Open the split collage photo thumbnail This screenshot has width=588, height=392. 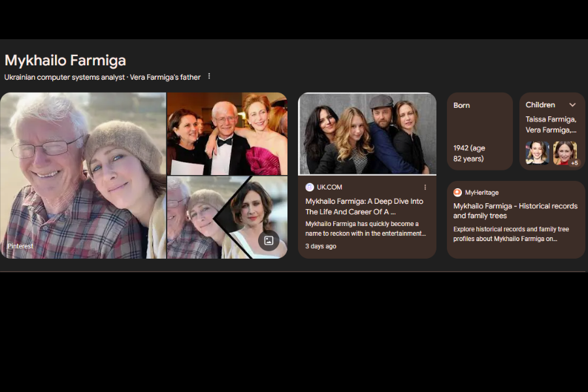click(227, 218)
